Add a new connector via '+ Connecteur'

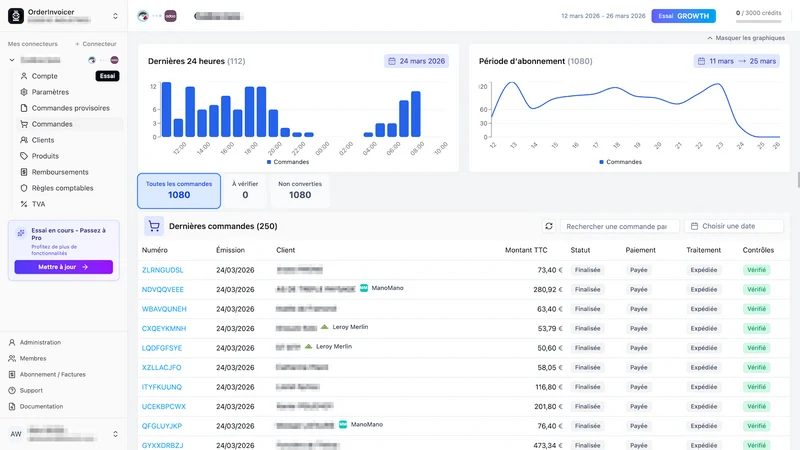click(x=96, y=44)
